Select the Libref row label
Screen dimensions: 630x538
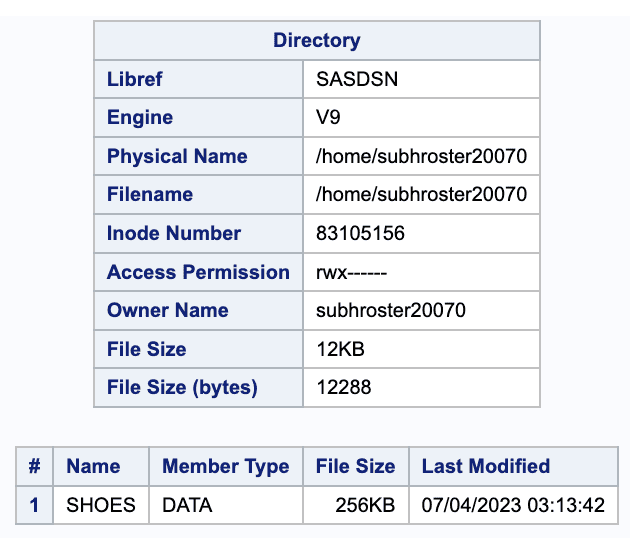click(x=135, y=79)
